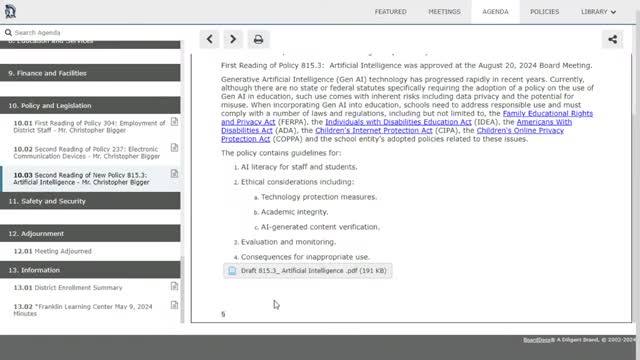Viewport: 640px width, 360px height.
Task: Open document icon for item 10.03
Action: click(174, 173)
